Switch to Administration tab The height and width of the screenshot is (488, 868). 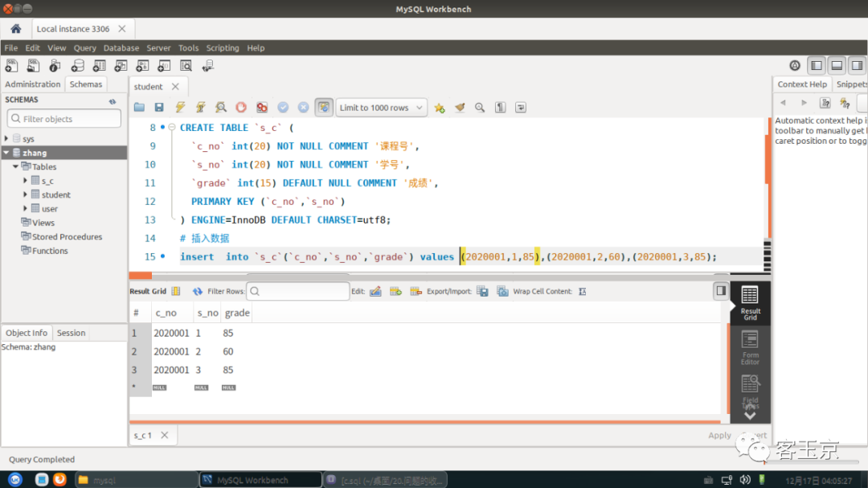point(33,84)
